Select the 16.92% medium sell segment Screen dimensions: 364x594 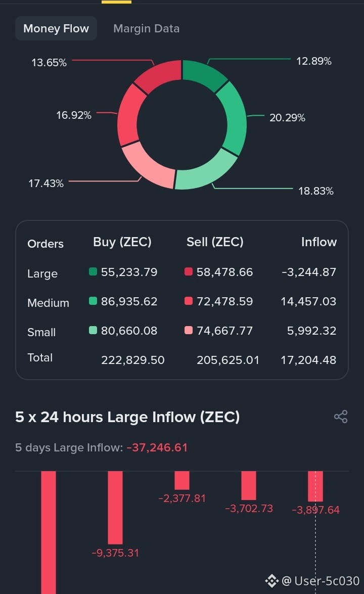130,115
